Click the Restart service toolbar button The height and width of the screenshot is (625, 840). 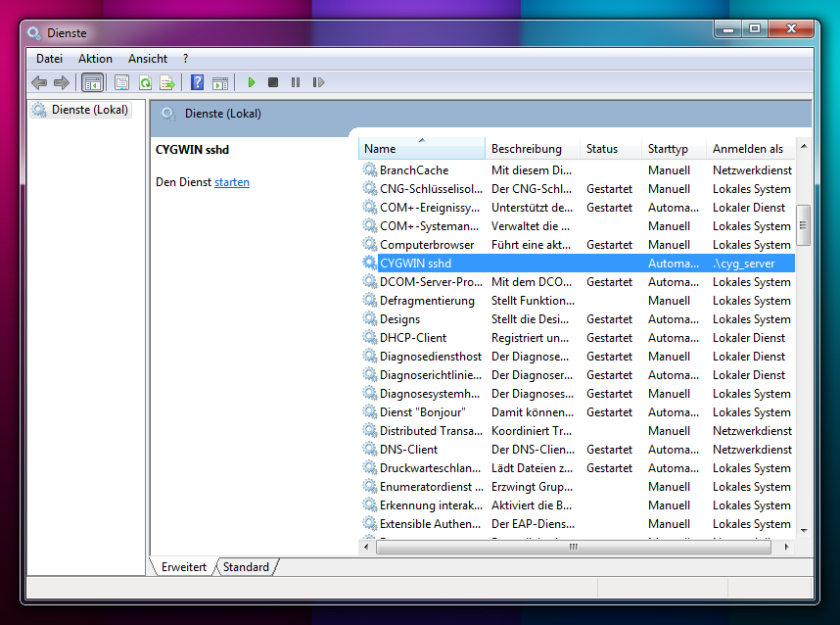click(318, 83)
